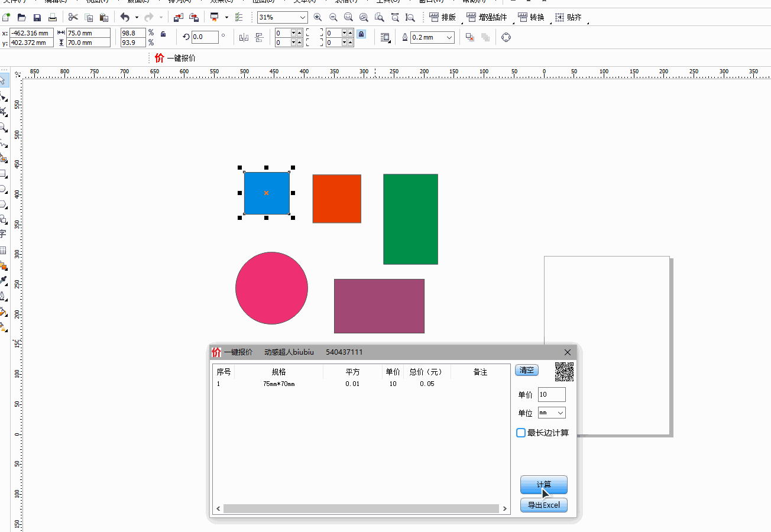Click the Export icon
771x532 pixels.
193,18
